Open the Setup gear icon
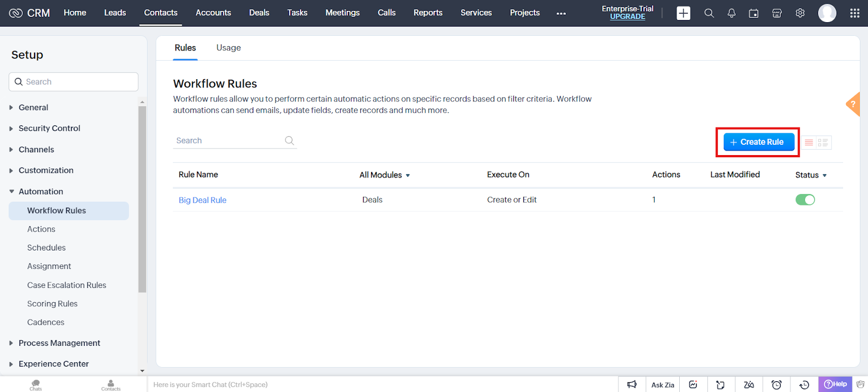 point(800,13)
